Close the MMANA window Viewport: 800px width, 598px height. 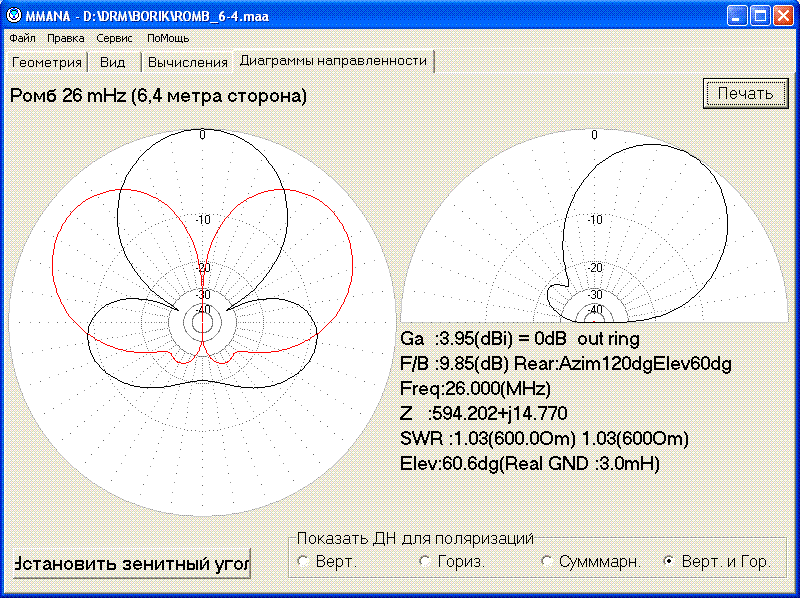point(783,16)
